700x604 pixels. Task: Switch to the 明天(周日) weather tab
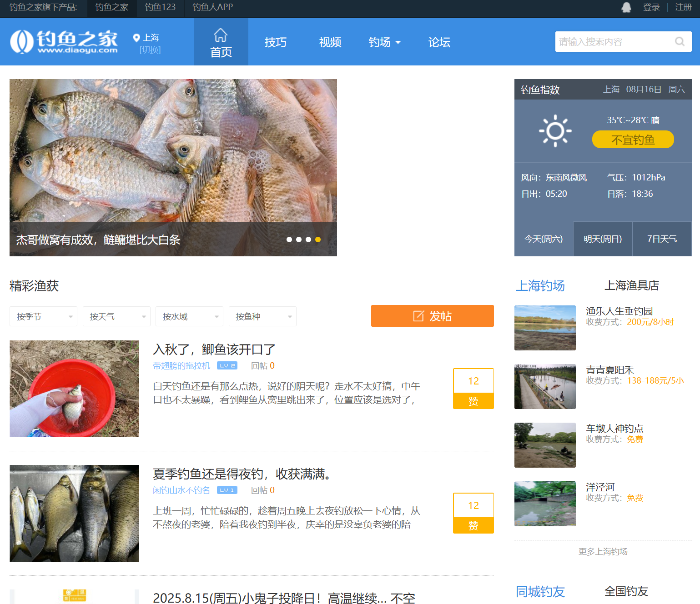602,239
